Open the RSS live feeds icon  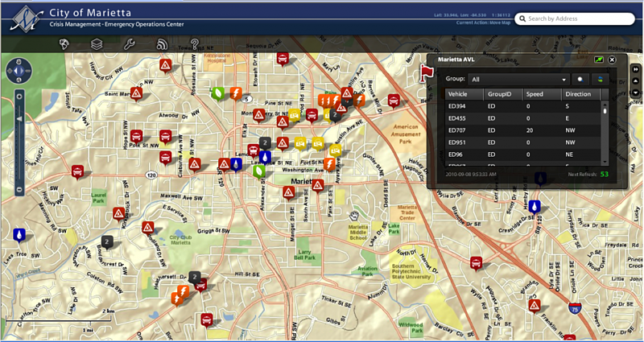[x=161, y=43]
